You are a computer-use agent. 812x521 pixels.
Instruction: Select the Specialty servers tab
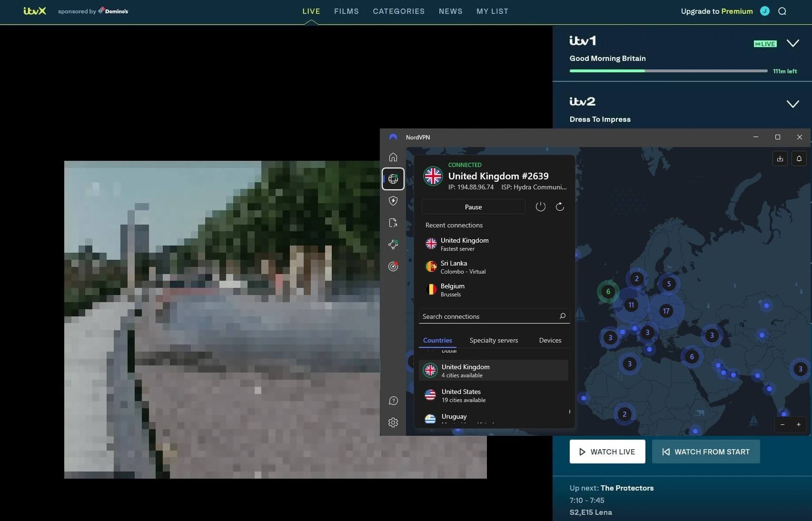tap(494, 340)
